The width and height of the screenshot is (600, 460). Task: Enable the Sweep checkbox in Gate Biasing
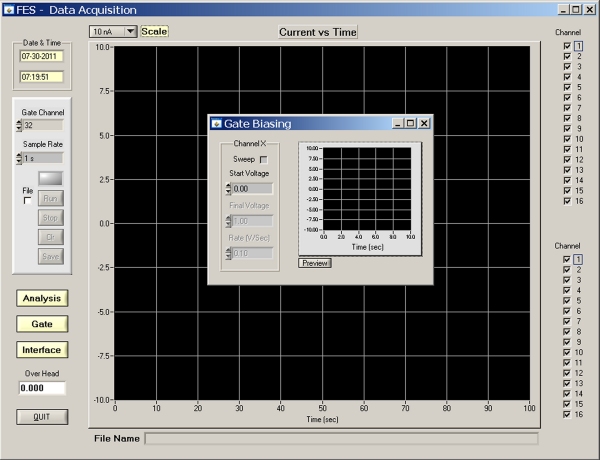264,159
